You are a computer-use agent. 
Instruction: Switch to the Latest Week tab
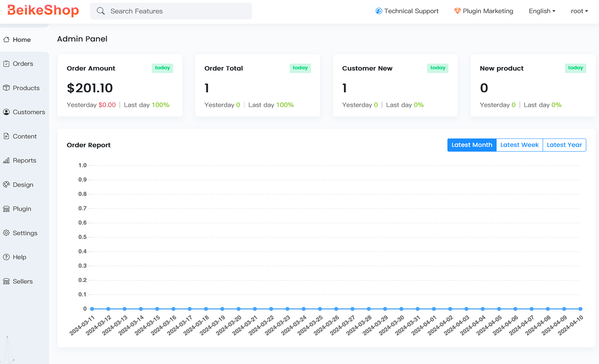(520, 145)
